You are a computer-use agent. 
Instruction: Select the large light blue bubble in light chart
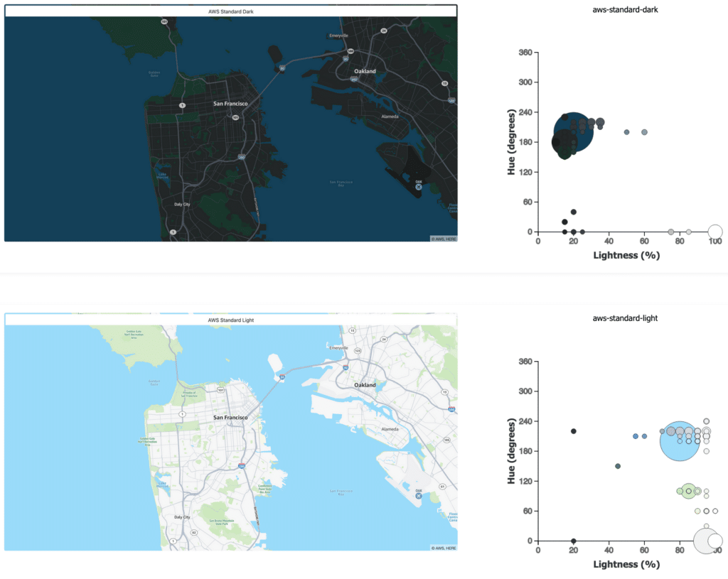point(680,440)
